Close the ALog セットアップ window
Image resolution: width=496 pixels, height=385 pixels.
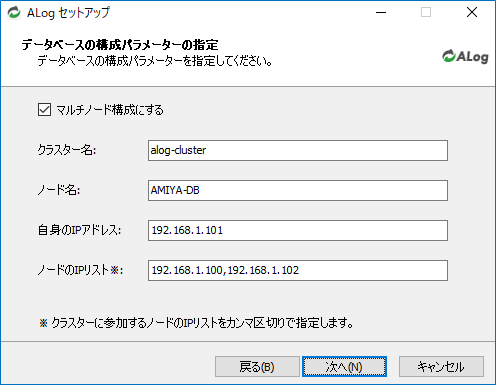coord(472,13)
